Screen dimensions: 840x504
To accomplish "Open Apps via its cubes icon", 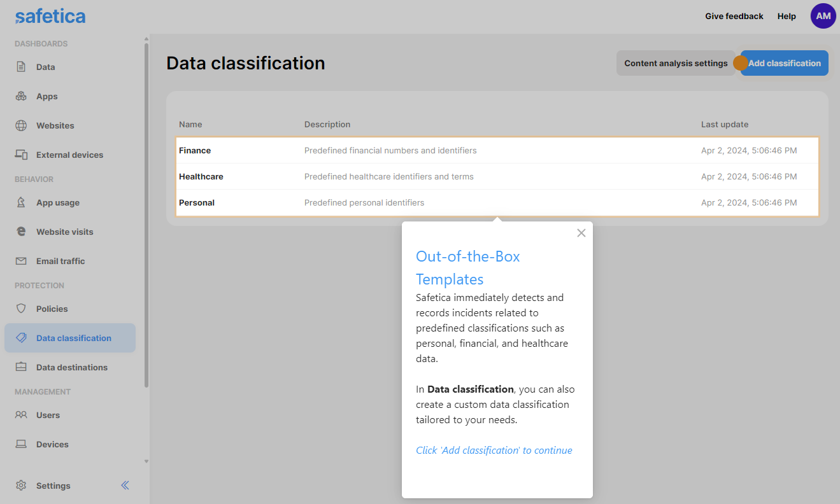I will point(21,96).
